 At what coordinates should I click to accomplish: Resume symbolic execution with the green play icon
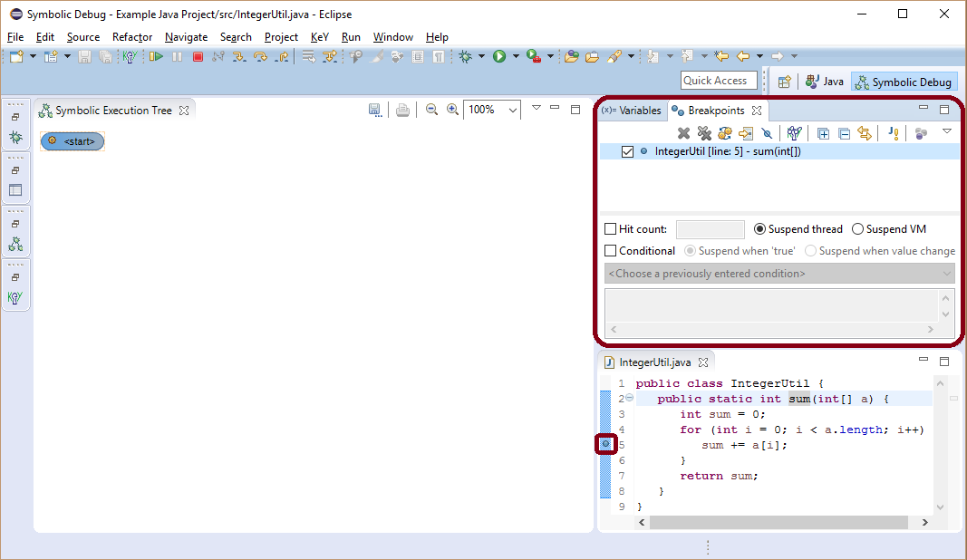click(155, 57)
